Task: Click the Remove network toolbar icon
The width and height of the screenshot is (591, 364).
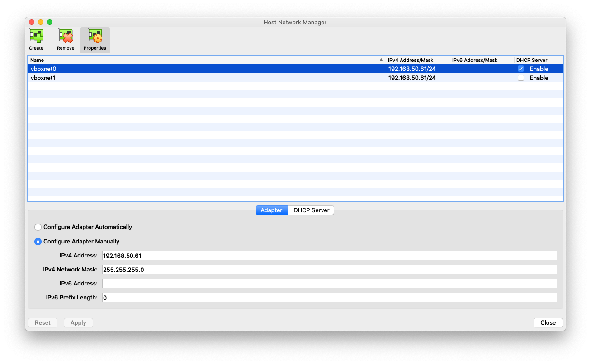Action: tap(66, 40)
